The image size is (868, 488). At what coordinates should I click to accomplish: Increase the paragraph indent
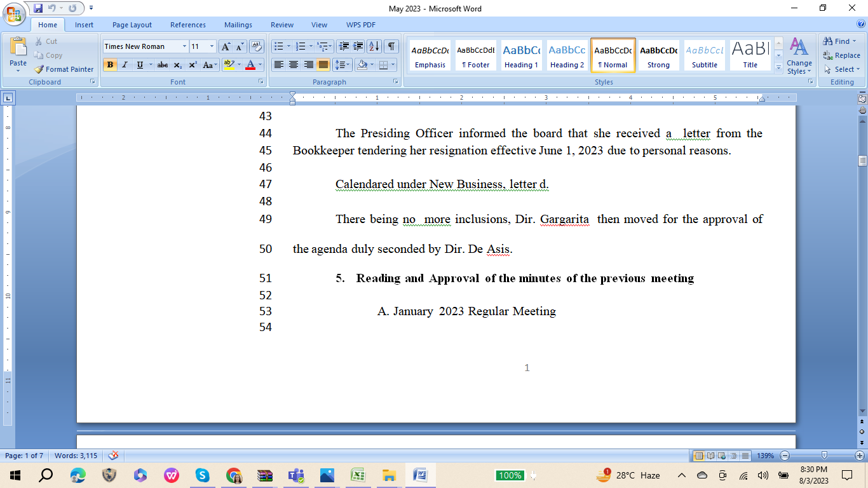358,46
